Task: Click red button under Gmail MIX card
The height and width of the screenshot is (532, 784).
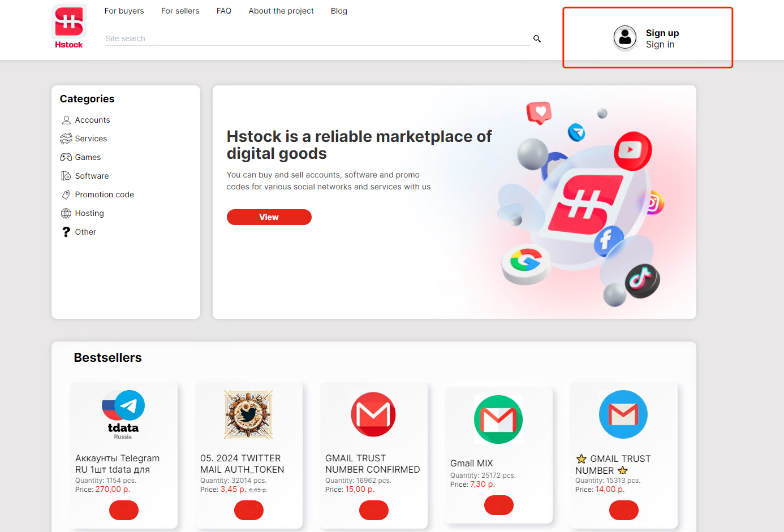Action: 499,505
